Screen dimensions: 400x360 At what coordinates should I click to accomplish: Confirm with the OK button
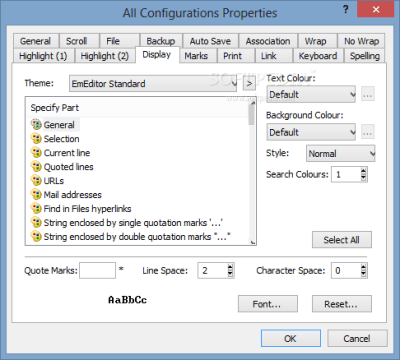click(291, 338)
